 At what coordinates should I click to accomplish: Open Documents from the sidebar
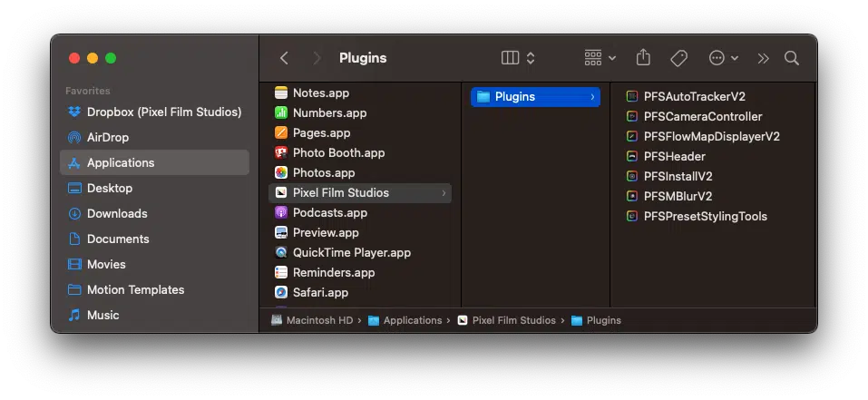click(154, 239)
